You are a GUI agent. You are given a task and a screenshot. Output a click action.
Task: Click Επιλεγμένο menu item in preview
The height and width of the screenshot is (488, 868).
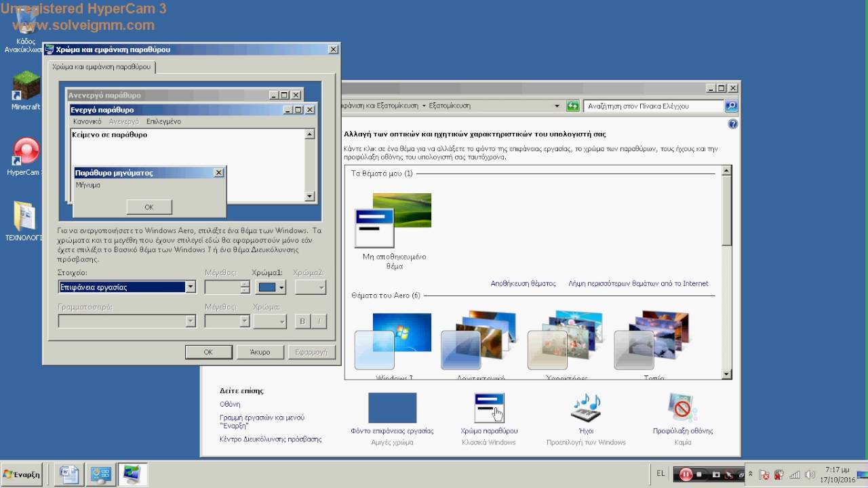coord(163,121)
